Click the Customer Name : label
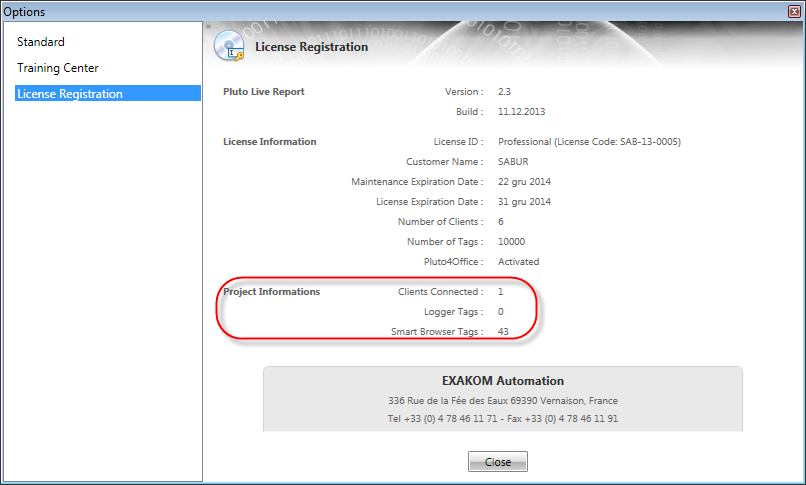This screenshot has height=485, width=806. pyautogui.click(x=445, y=162)
